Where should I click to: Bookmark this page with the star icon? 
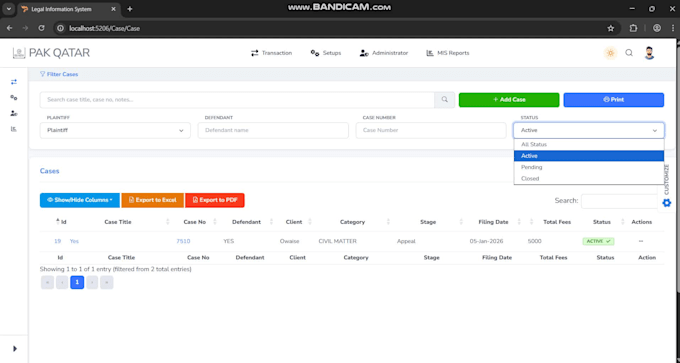click(611, 28)
